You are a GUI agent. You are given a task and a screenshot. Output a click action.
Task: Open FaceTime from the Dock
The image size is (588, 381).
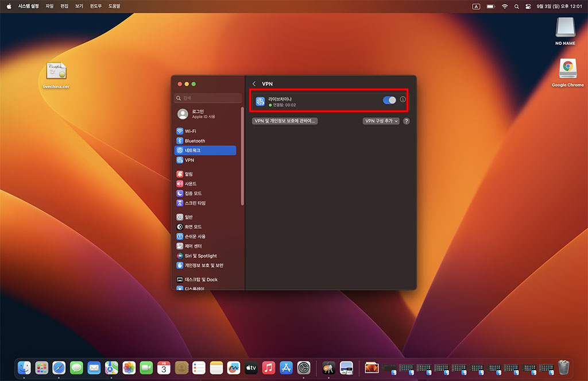pyautogui.click(x=146, y=368)
